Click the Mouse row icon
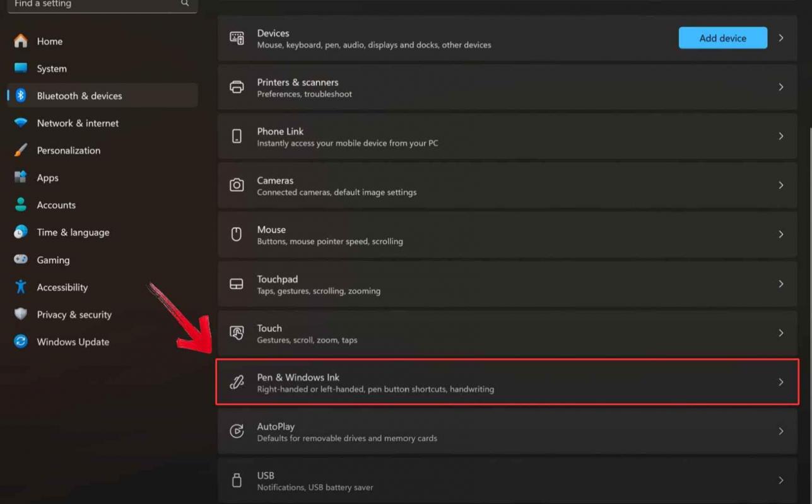 tap(237, 234)
